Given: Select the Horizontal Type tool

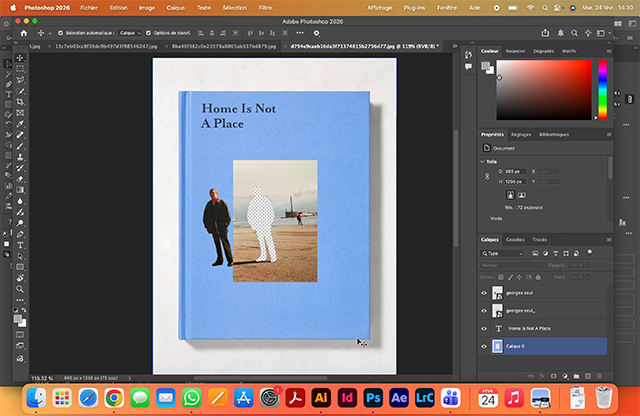Looking at the screenshot, I should pyautogui.click(x=20, y=245).
